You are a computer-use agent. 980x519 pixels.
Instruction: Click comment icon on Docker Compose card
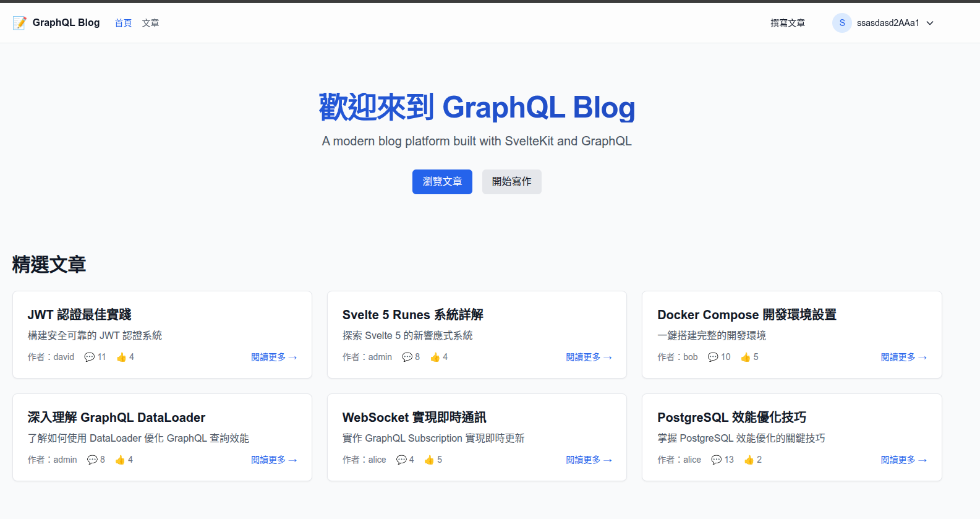pyautogui.click(x=713, y=357)
